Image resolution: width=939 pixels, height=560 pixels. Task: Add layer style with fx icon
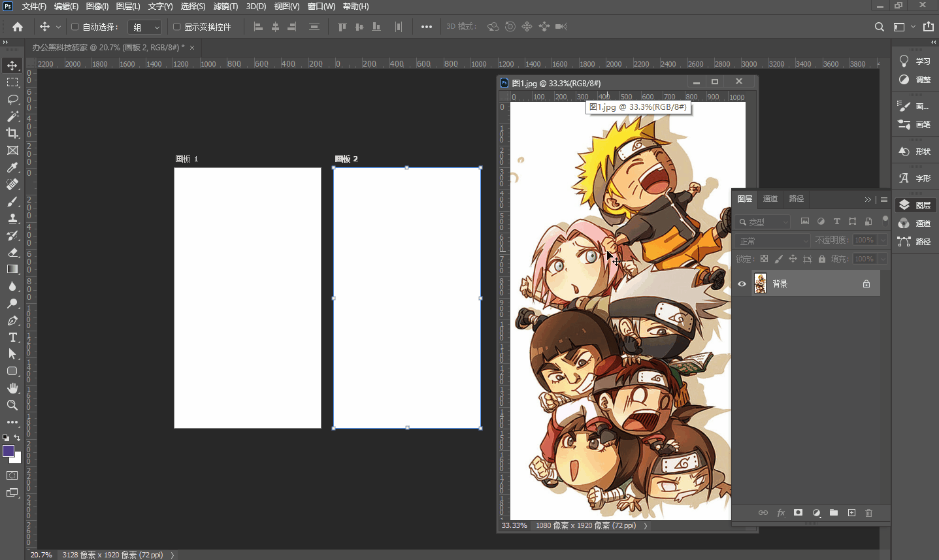click(781, 513)
